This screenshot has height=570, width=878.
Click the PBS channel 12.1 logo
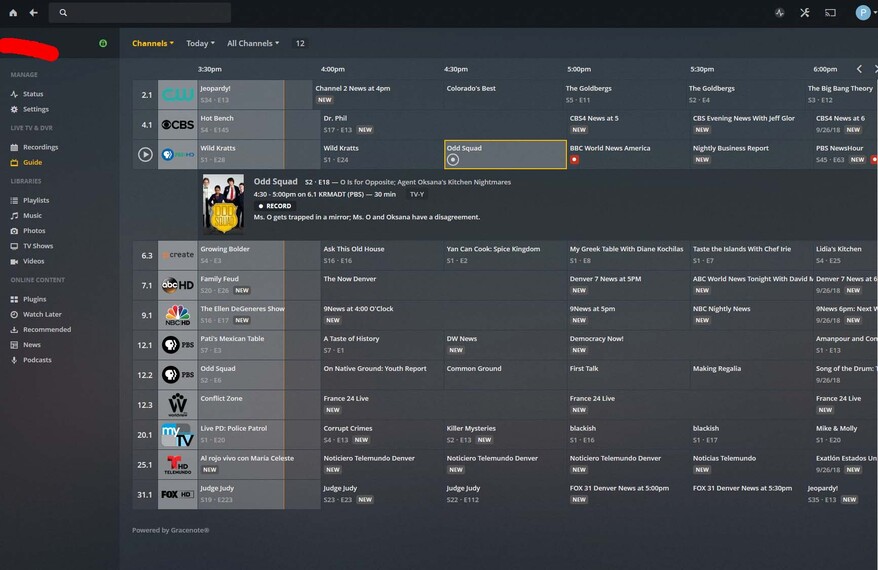pyautogui.click(x=178, y=345)
